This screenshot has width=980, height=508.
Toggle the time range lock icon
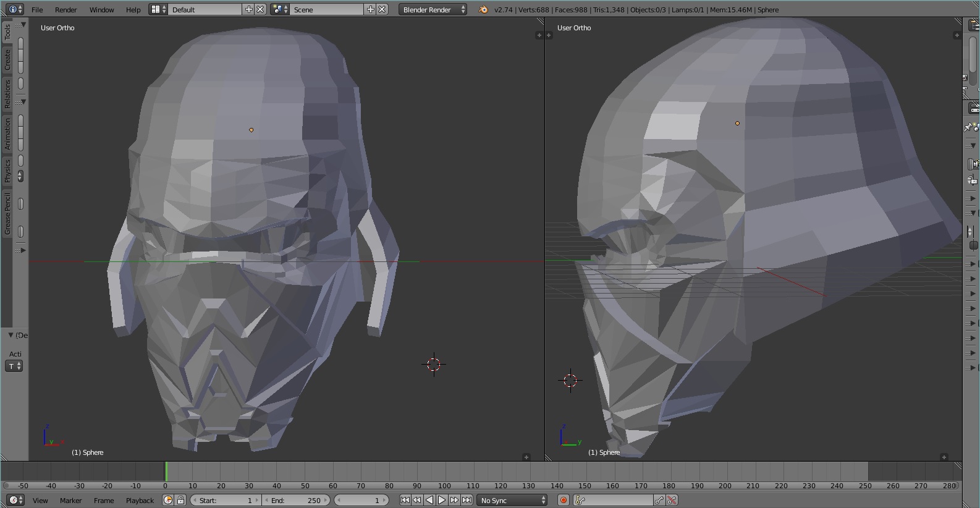pos(180,500)
